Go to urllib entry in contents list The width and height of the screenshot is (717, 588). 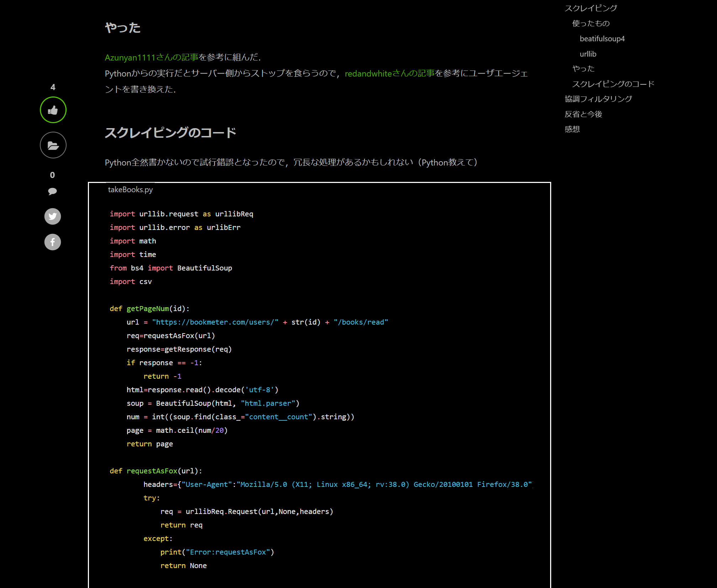588,54
